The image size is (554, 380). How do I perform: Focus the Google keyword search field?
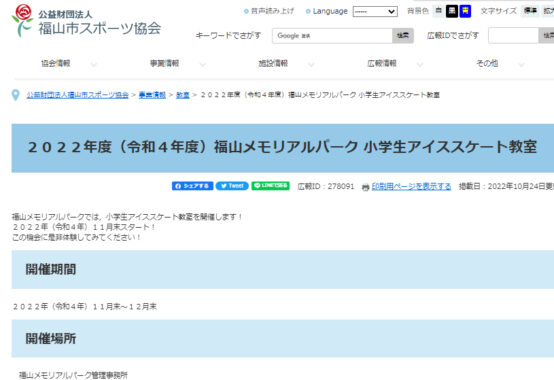[x=332, y=36]
